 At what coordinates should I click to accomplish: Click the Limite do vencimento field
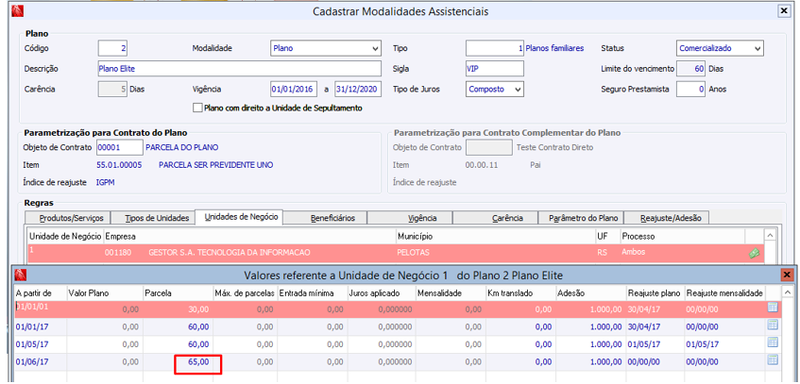pos(691,69)
